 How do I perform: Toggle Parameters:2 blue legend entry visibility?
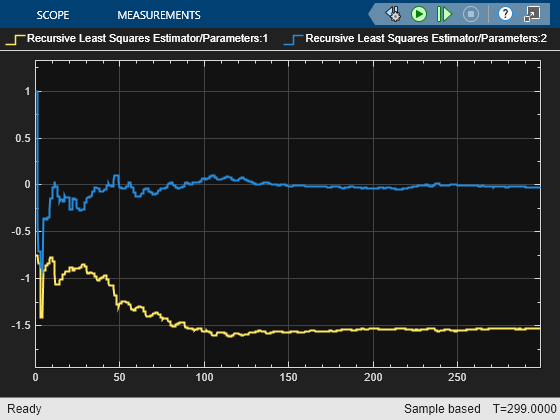pos(415,39)
